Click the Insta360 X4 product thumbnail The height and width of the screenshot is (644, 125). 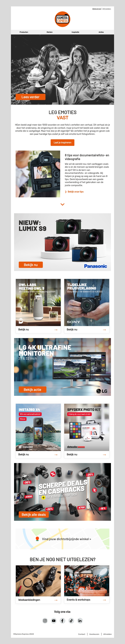tap(38, 427)
